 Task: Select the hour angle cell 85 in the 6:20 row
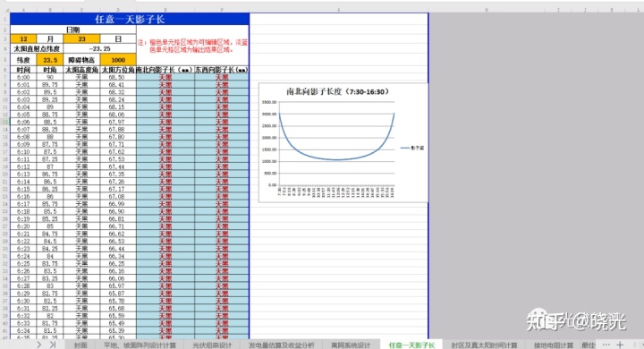coord(50,226)
